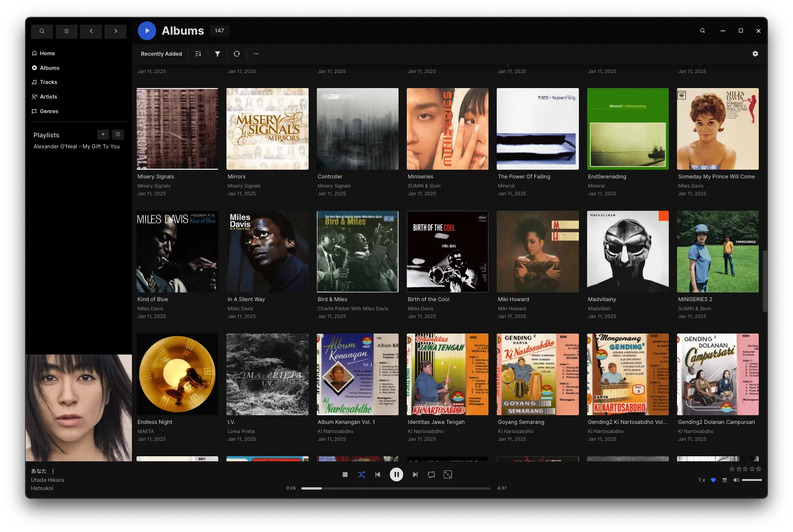Open the Identitas Jawa Tengah album cover
Screen dimensions: 793x532
pyautogui.click(x=447, y=374)
